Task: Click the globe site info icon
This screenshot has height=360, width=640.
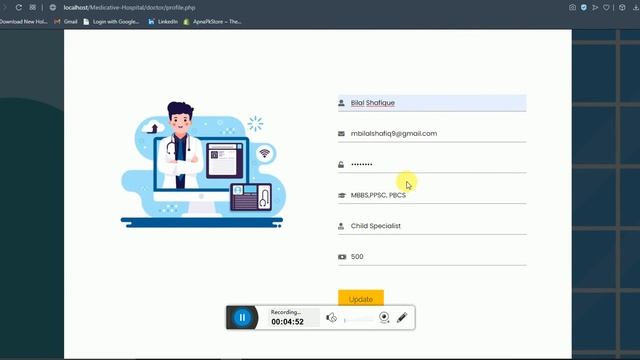Action: 53,7
